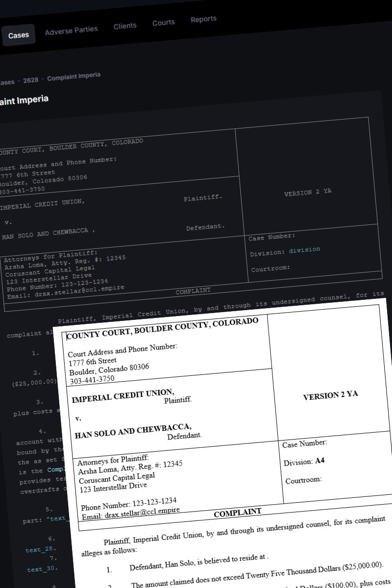Click 'Email: drax.stellar@ccl.empire' in the white document

(x=130, y=513)
